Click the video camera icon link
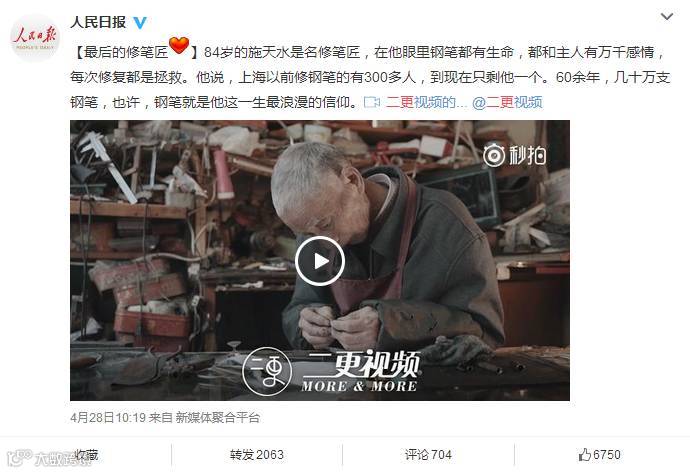Image resolution: width=690 pixels, height=473 pixels. click(372, 103)
